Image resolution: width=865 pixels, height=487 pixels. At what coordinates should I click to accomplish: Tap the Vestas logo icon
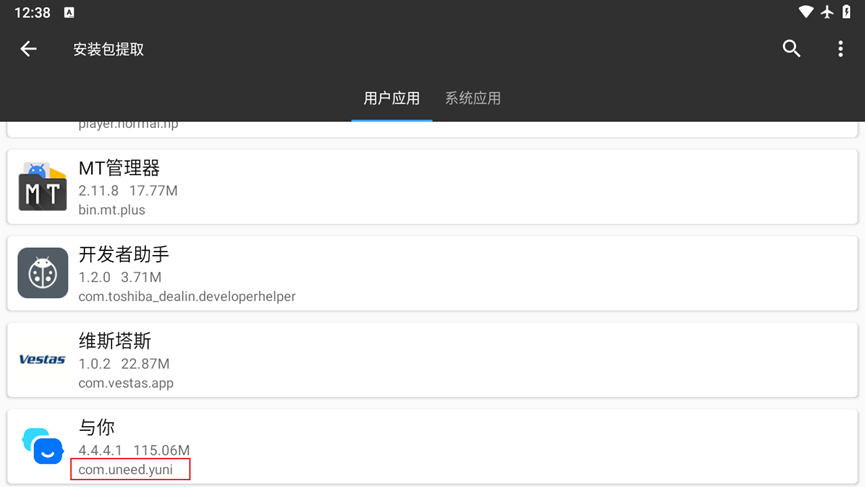pos(43,360)
